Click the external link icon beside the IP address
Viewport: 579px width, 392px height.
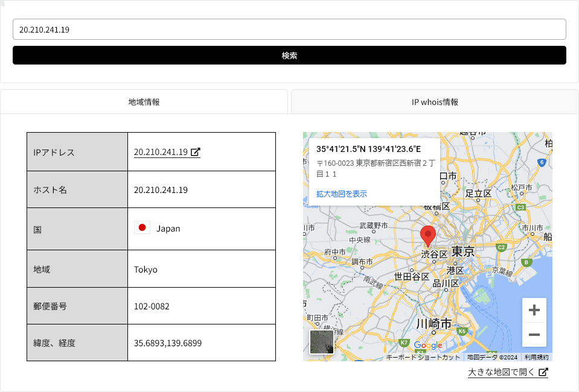(196, 152)
